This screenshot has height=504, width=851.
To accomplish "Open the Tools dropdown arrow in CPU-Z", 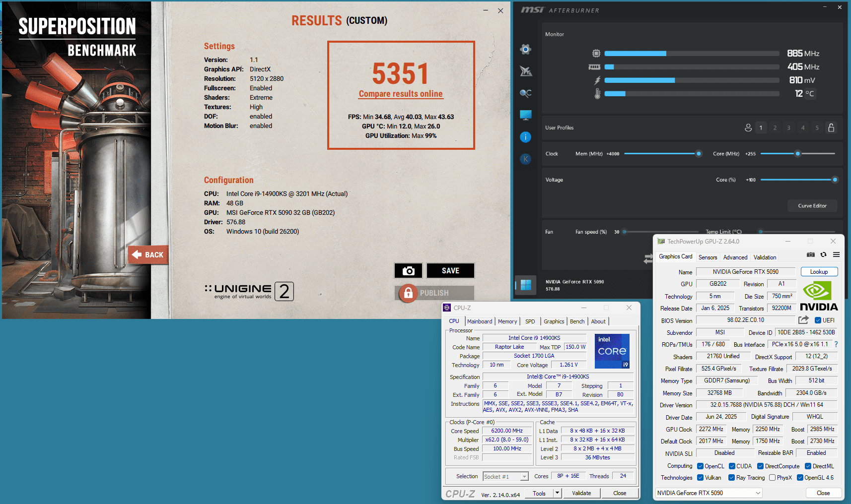I will (557, 493).
